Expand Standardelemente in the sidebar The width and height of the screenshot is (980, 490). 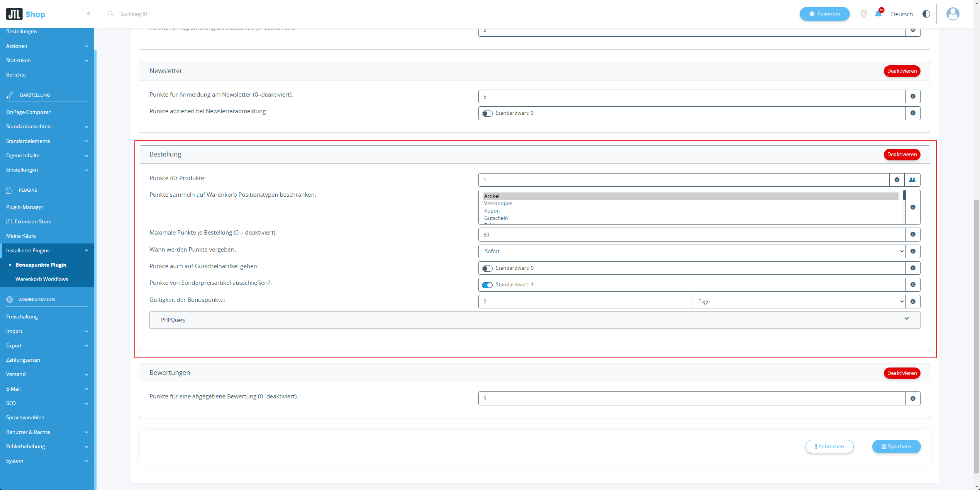click(x=47, y=141)
